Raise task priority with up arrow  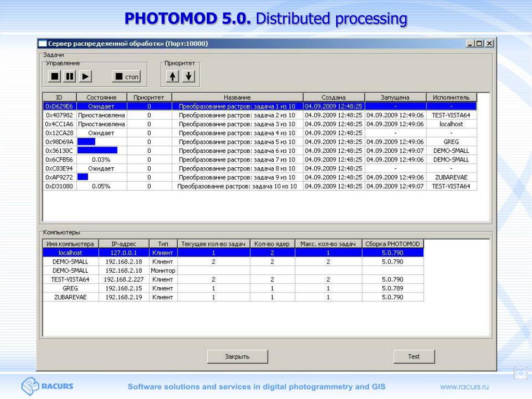pyautogui.click(x=172, y=76)
